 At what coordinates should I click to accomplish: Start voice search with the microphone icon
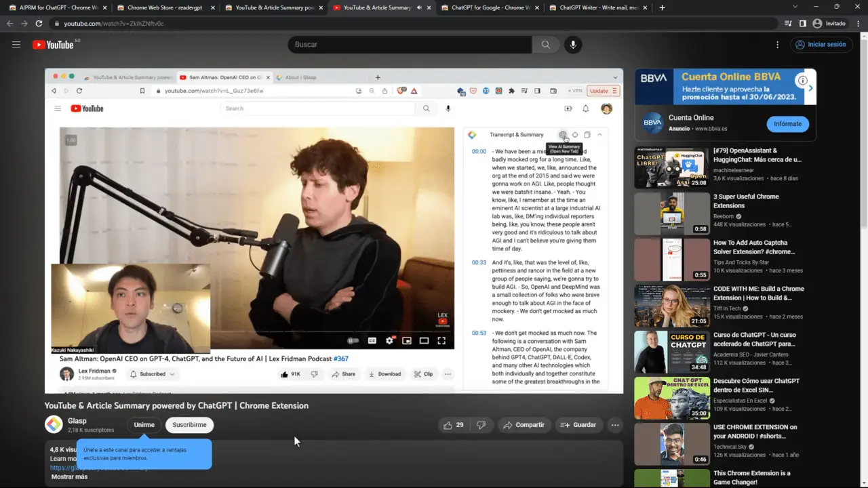tap(573, 45)
